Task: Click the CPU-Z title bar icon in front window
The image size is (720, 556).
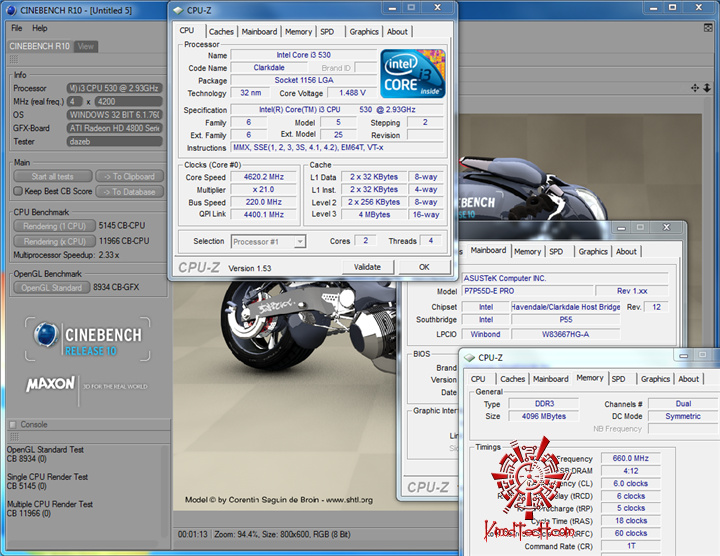Action: coord(178,10)
